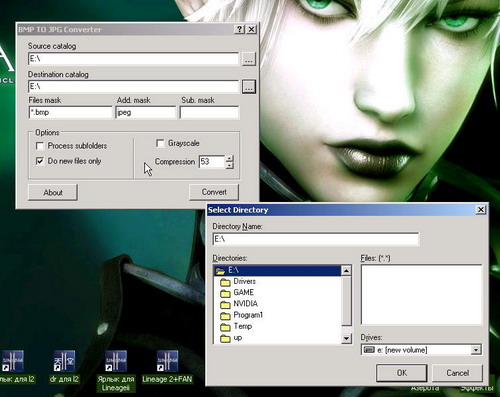Open the Drives dropdown list
The width and height of the screenshot is (500, 397).
pyautogui.click(x=476, y=350)
